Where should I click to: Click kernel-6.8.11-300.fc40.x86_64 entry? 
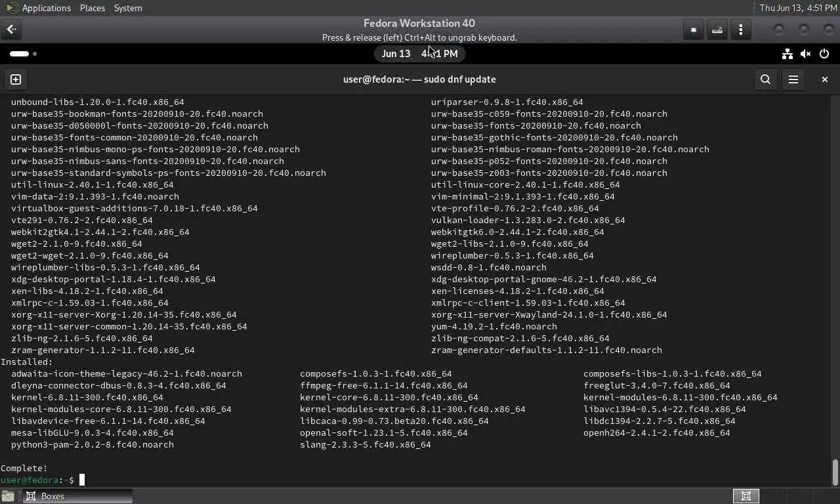pyautogui.click(x=87, y=397)
